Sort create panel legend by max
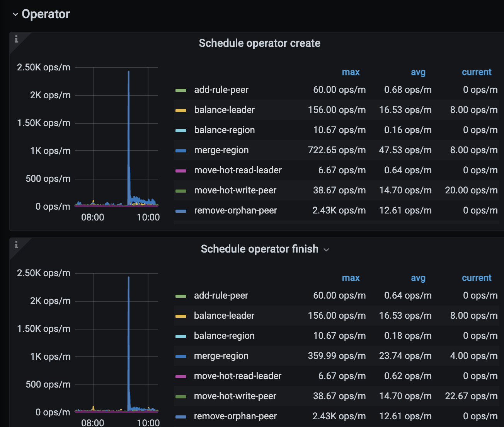The height and width of the screenshot is (427, 504). click(351, 72)
